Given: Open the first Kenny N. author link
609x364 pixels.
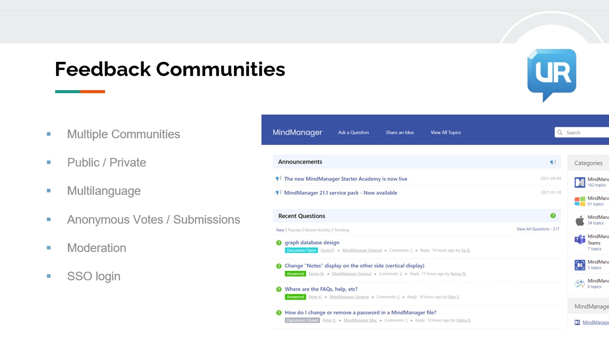Looking at the screenshot, I should click(316, 274).
